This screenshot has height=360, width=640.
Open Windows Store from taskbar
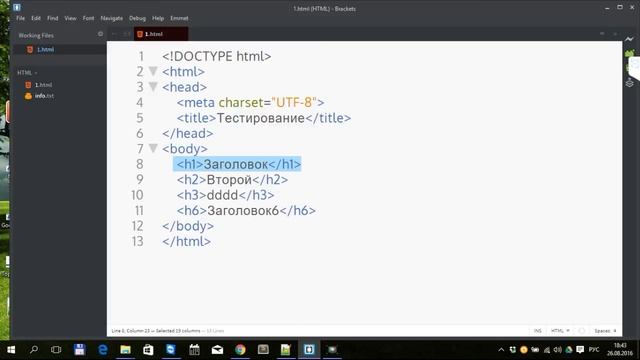[x=148, y=350]
